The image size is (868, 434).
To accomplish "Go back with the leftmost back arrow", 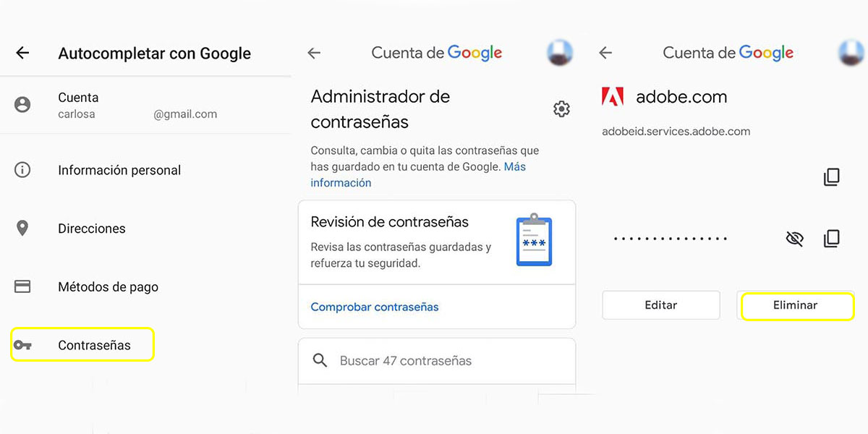I will [22, 52].
